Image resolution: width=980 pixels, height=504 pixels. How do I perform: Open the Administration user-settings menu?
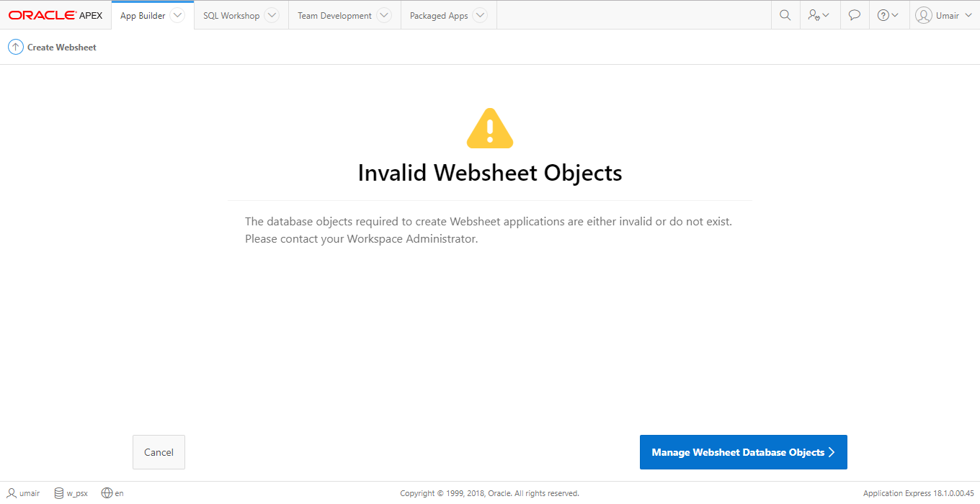tap(819, 15)
